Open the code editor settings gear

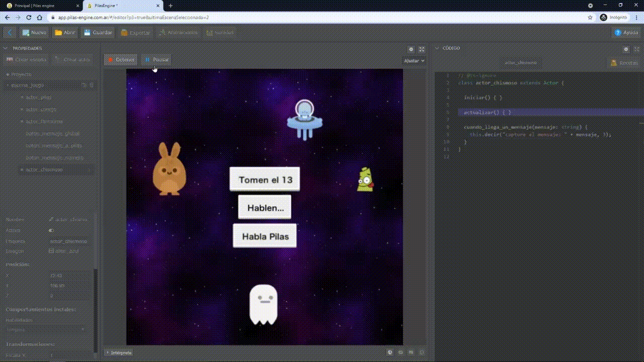(x=626, y=49)
